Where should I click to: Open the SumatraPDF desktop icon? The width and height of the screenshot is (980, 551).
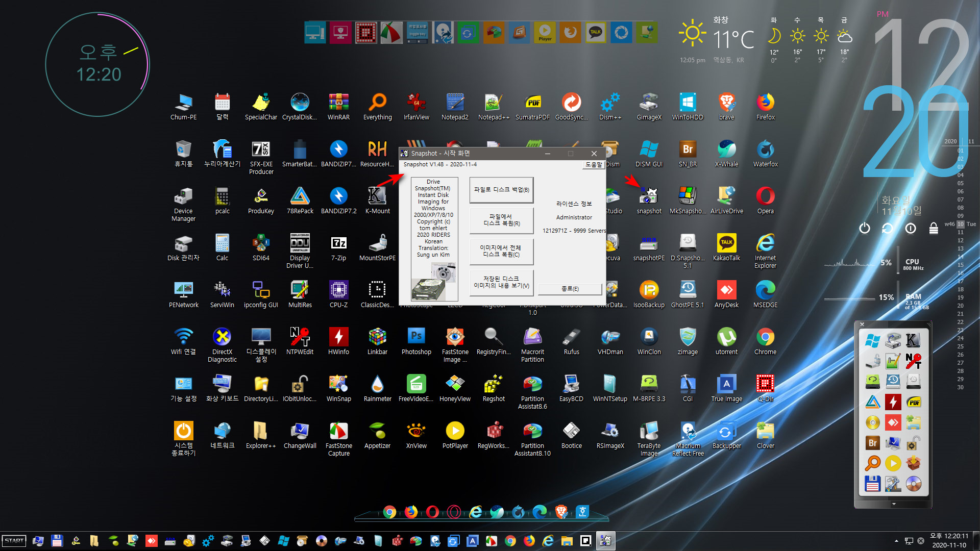pyautogui.click(x=532, y=107)
